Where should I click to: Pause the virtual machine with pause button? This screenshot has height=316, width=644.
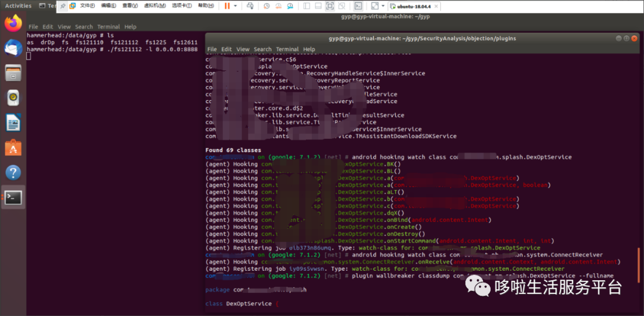[x=227, y=6]
